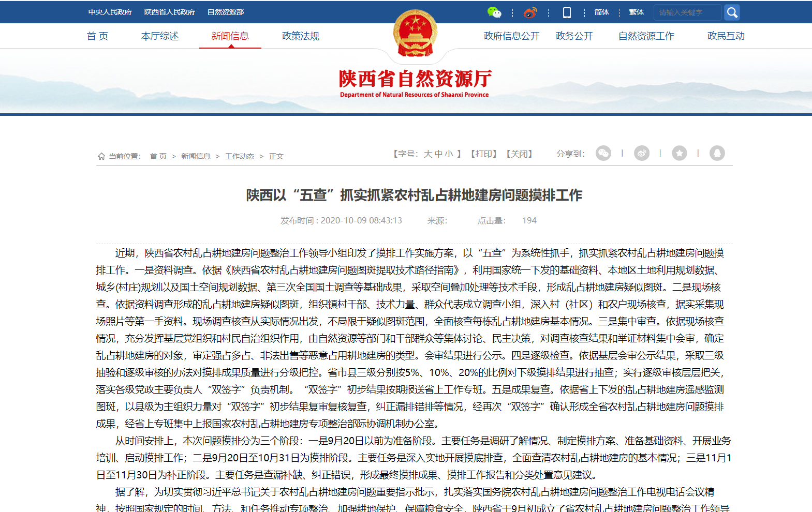The height and width of the screenshot is (512, 812).
Task: Click the 分享到 label
Action: click(x=570, y=154)
